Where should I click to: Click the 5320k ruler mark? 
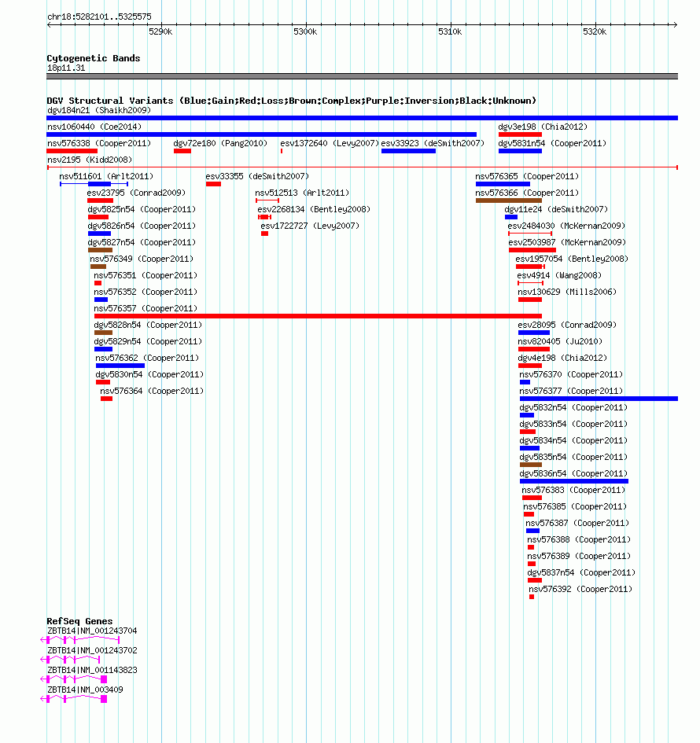pos(595,31)
